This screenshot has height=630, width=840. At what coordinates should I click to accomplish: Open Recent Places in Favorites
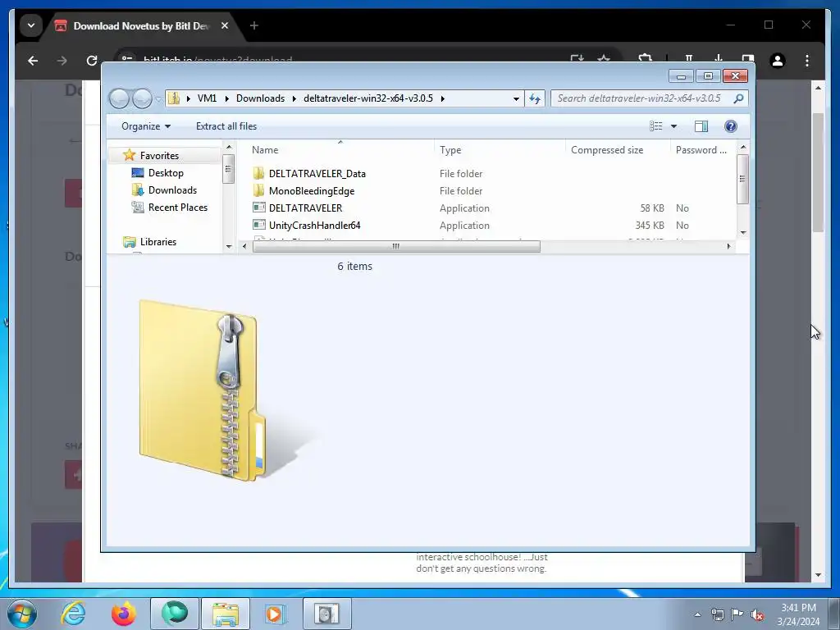tap(177, 208)
